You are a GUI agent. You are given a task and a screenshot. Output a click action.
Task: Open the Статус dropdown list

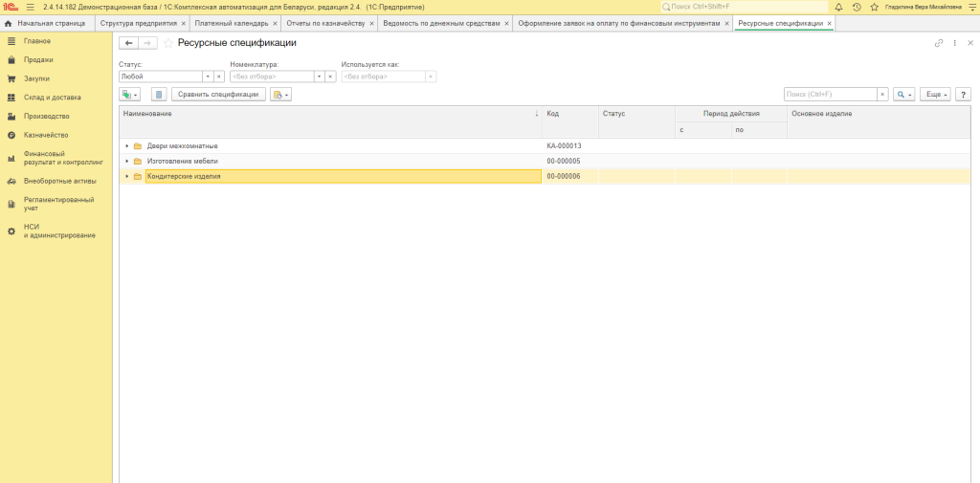pyautogui.click(x=207, y=77)
